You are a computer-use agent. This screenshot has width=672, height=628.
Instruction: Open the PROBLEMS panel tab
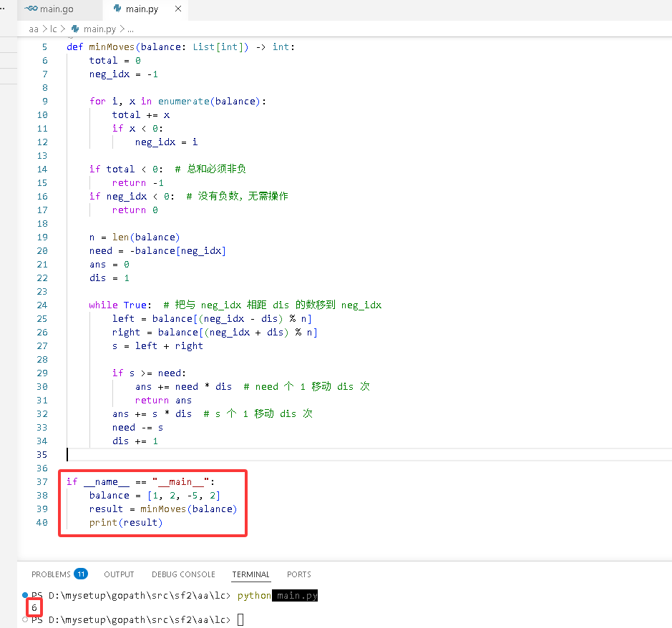click(51, 574)
